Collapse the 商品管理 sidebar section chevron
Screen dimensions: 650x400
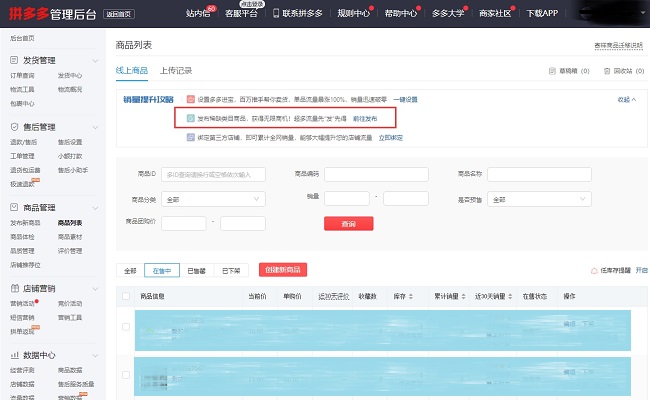[x=95, y=208]
